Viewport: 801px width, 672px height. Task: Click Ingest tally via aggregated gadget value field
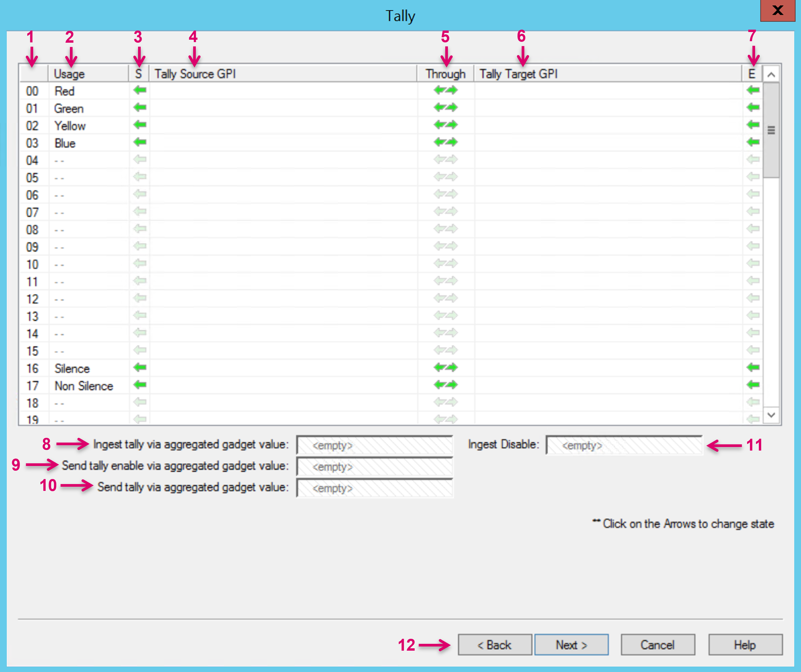374,445
